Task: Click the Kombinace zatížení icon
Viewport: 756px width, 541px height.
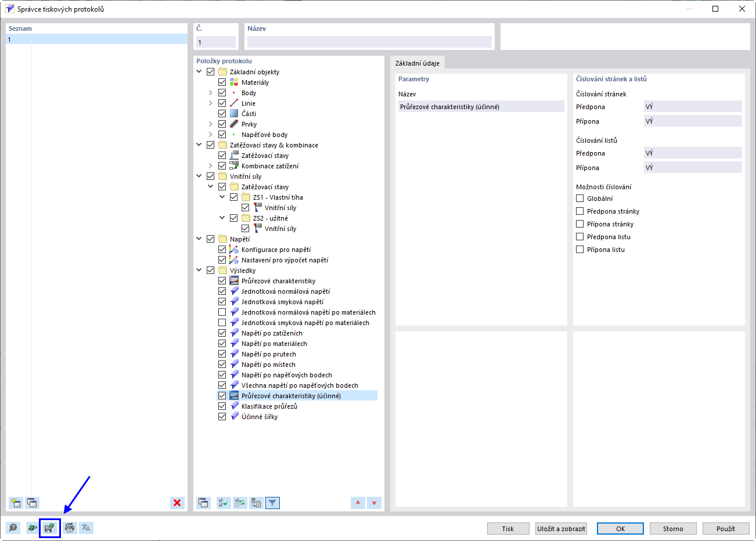Action: (234, 166)
